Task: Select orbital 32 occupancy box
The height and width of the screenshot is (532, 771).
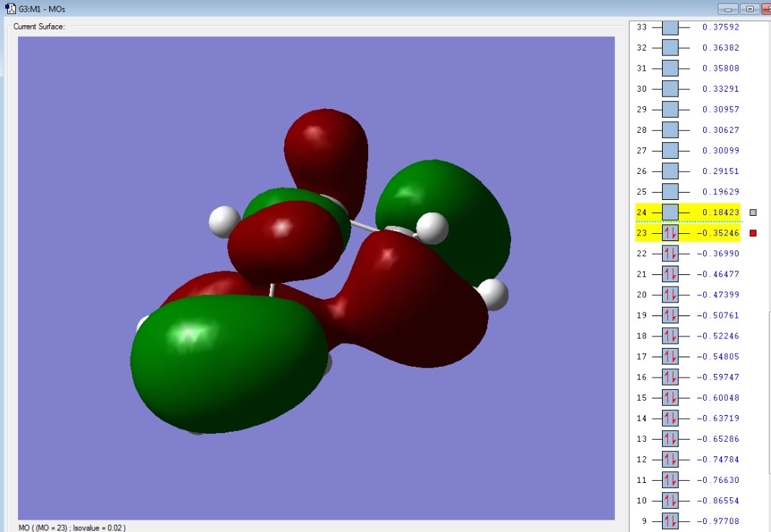Action: (670, 48)
